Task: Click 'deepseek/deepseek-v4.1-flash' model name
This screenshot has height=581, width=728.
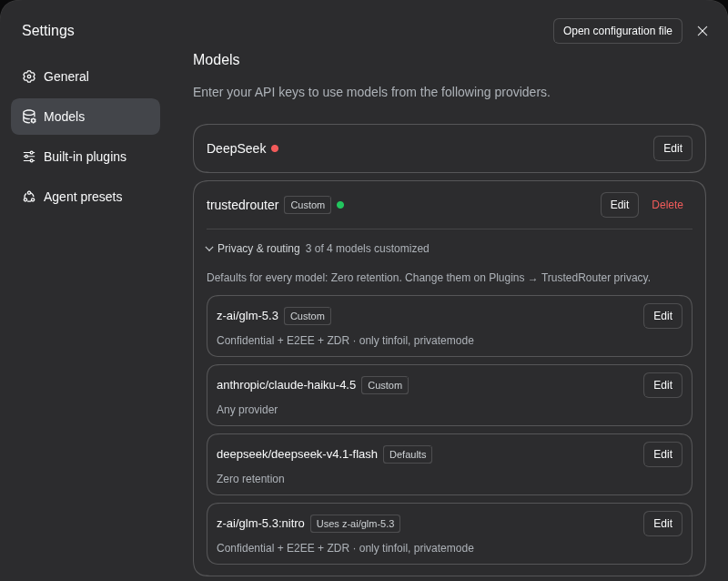Action: pyautogui.click(x=297, y=454)
